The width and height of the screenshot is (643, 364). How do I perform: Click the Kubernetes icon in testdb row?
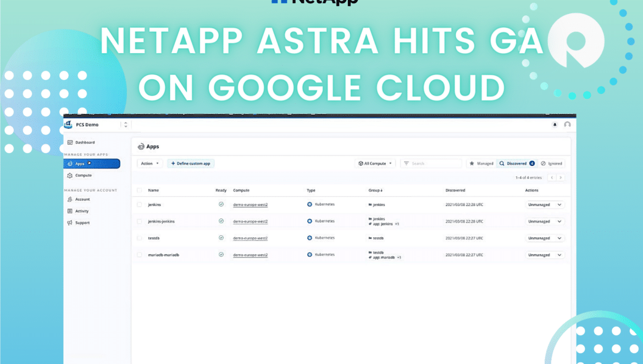coord(309,238)
